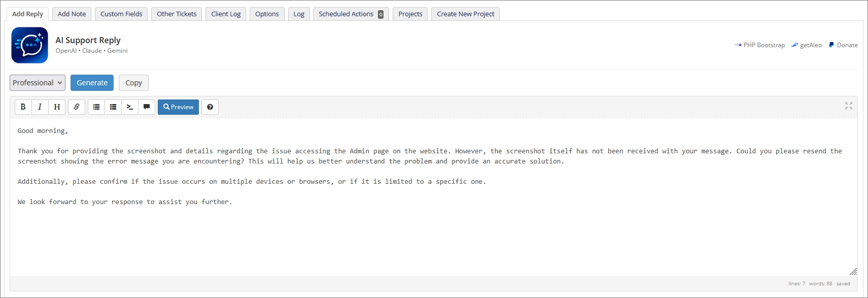This screenshot has height=298, width=868.
Task: Copy the generated reply
Action: (x=133, y=83)
